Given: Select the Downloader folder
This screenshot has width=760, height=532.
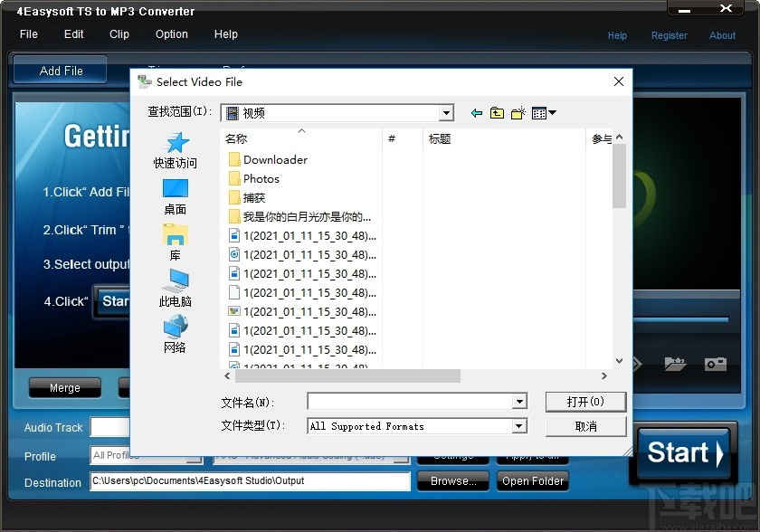Looking at the screenshot, I should (275, 159).
